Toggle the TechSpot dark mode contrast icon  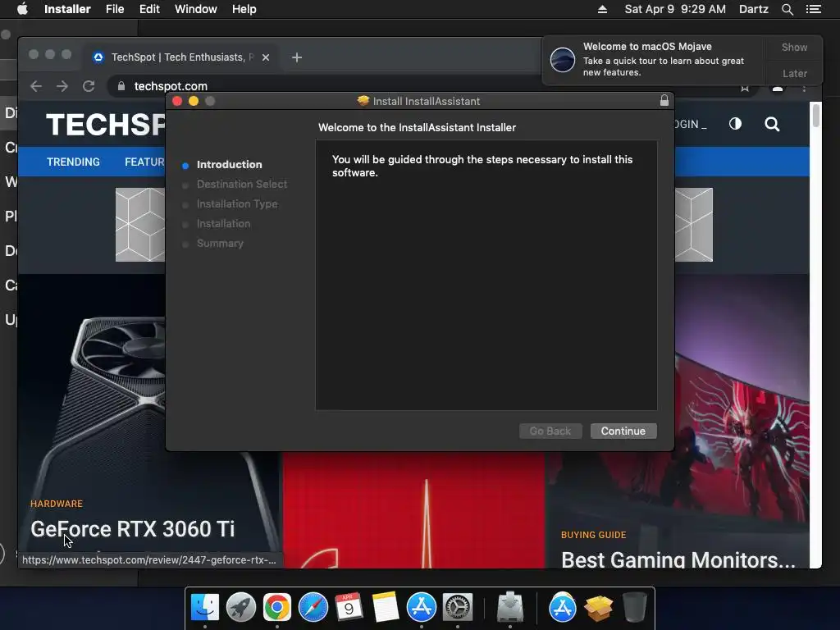[735, 125]
